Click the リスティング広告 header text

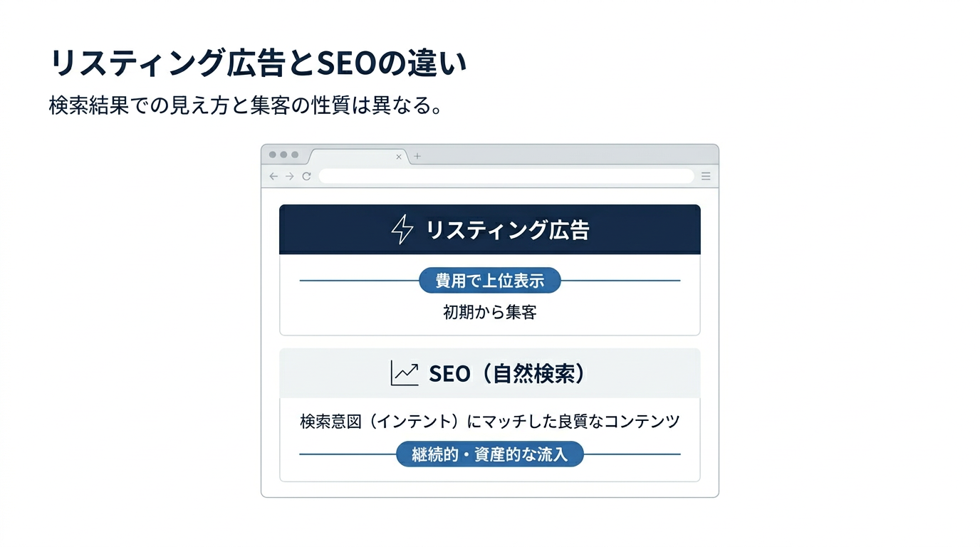(507, 230)
